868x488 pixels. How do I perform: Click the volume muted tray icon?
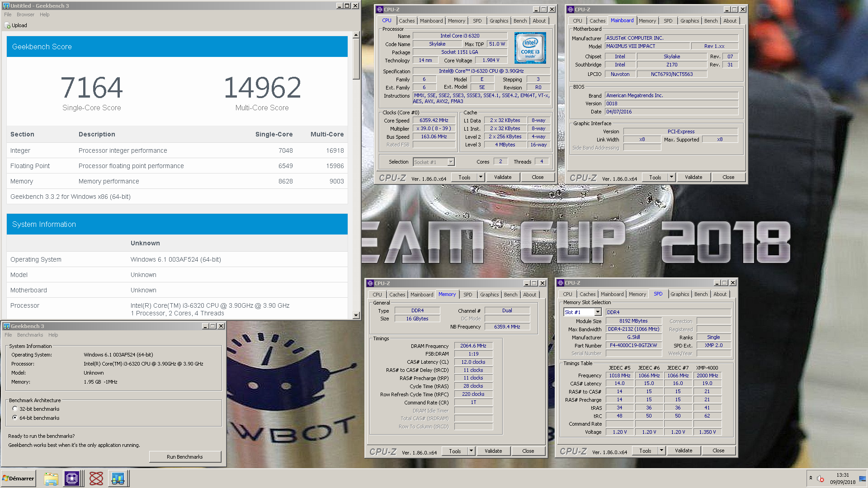point(821,479)
